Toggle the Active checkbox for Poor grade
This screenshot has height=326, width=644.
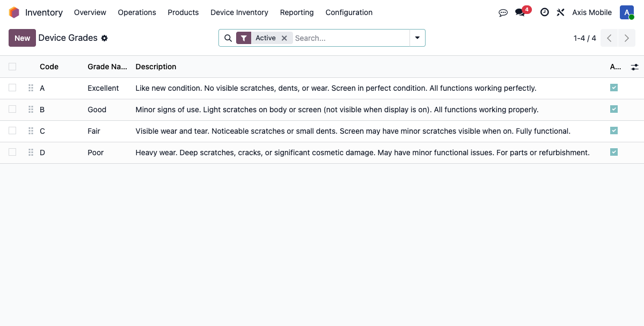614,152
